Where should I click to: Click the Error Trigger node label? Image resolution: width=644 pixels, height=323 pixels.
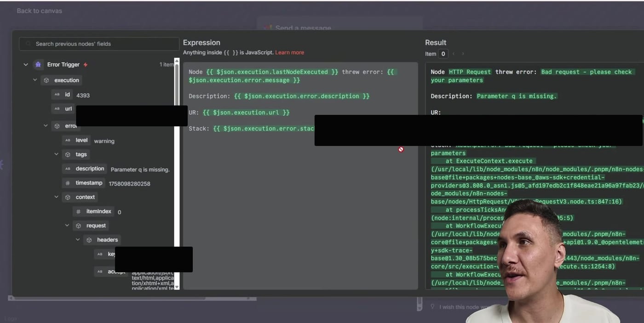[x=63, y=65]
